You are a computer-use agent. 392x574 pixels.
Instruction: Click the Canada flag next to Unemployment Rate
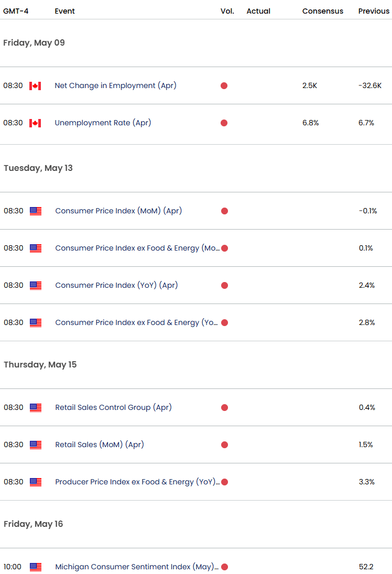point(35,123)
